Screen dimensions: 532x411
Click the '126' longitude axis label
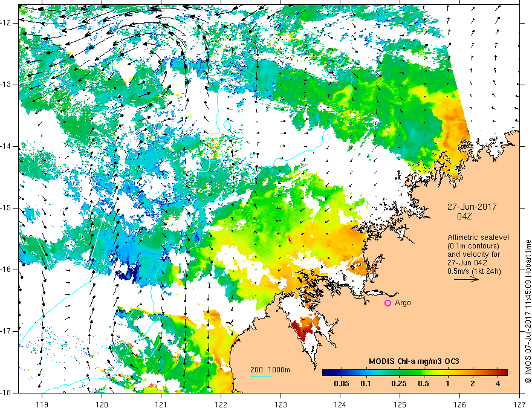[459, 404]
